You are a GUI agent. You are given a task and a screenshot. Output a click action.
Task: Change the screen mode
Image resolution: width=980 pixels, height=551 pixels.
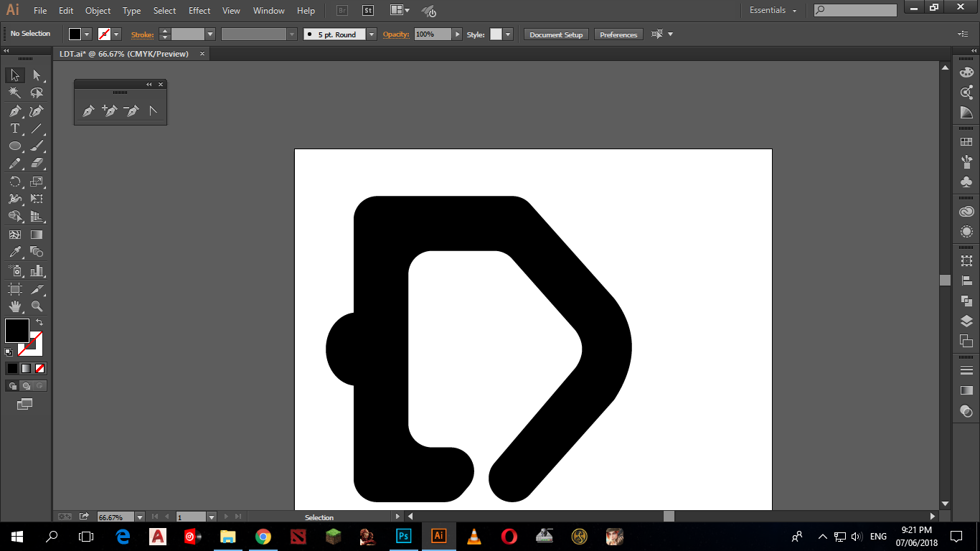tap(25, 405)
